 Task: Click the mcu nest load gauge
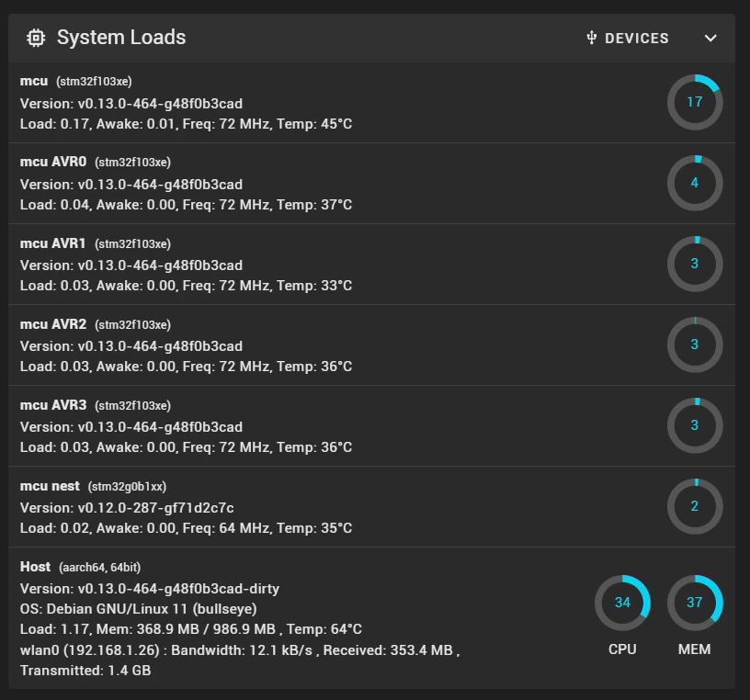(694, 506)
